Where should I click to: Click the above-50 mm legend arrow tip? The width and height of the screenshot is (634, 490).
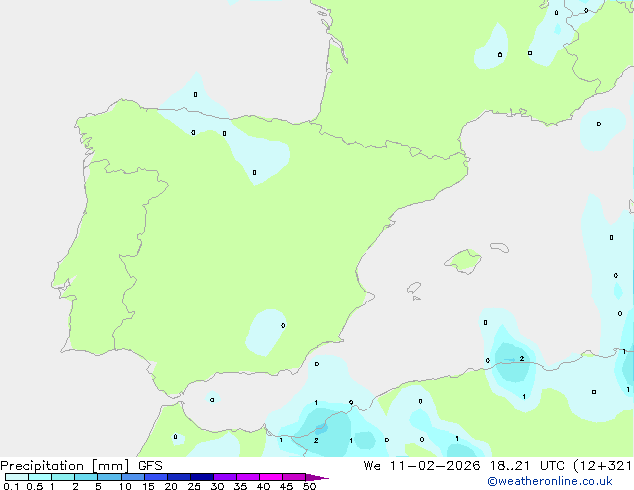pyautogui.click(x=317, y=477)
